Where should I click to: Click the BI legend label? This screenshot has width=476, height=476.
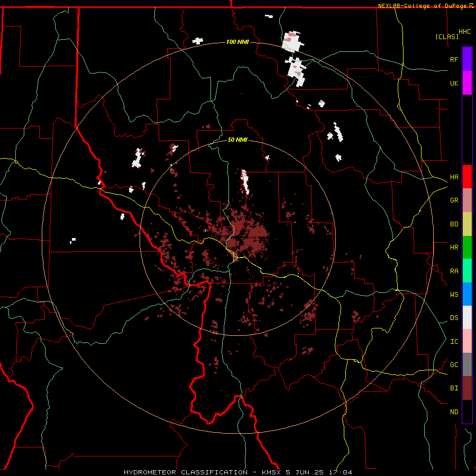tap(454, 388)
